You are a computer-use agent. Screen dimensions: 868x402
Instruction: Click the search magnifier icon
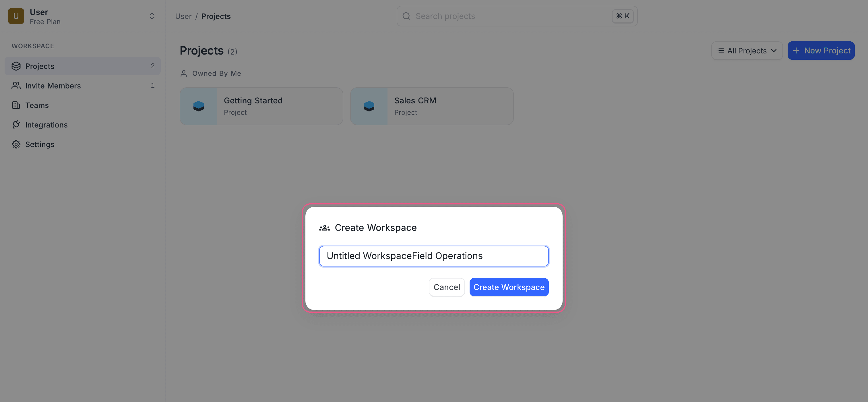pos(406,16)
